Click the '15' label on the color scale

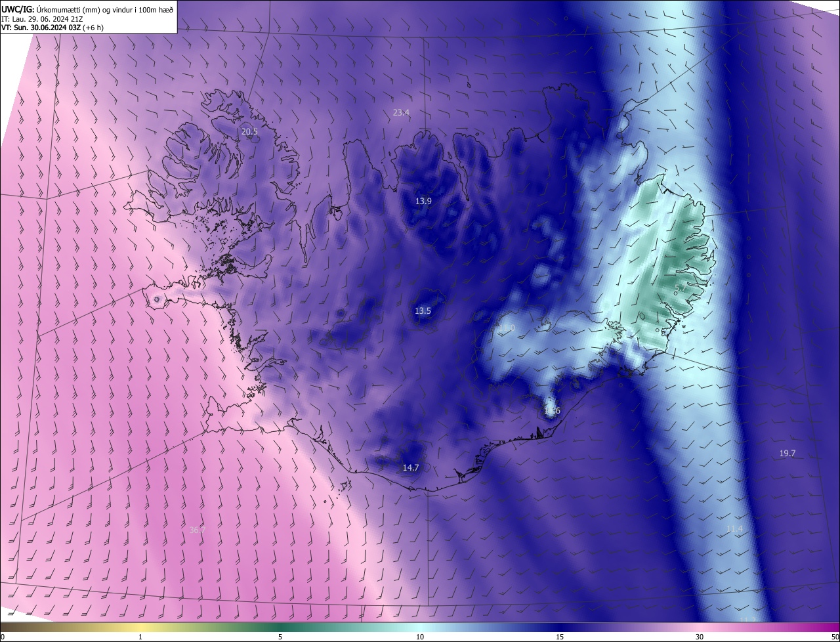coord(560,637)
